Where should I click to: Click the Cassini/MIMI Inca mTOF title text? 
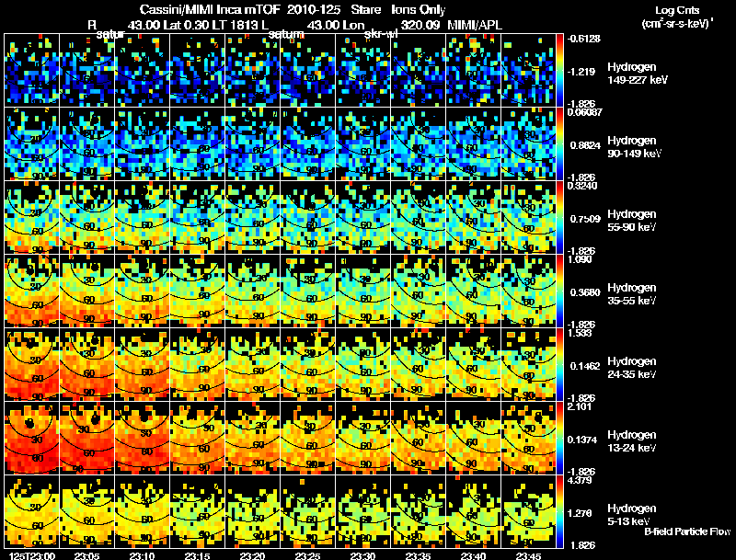coord(210,9)
